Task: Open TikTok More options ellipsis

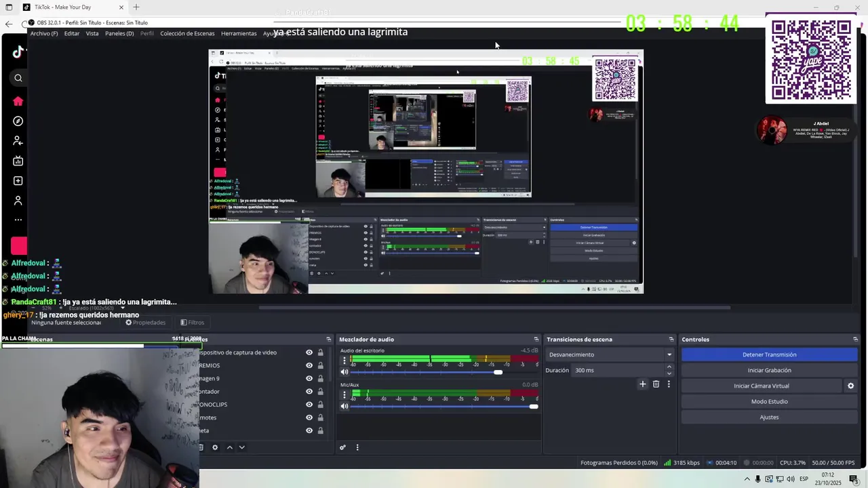Action: point(18,220)
